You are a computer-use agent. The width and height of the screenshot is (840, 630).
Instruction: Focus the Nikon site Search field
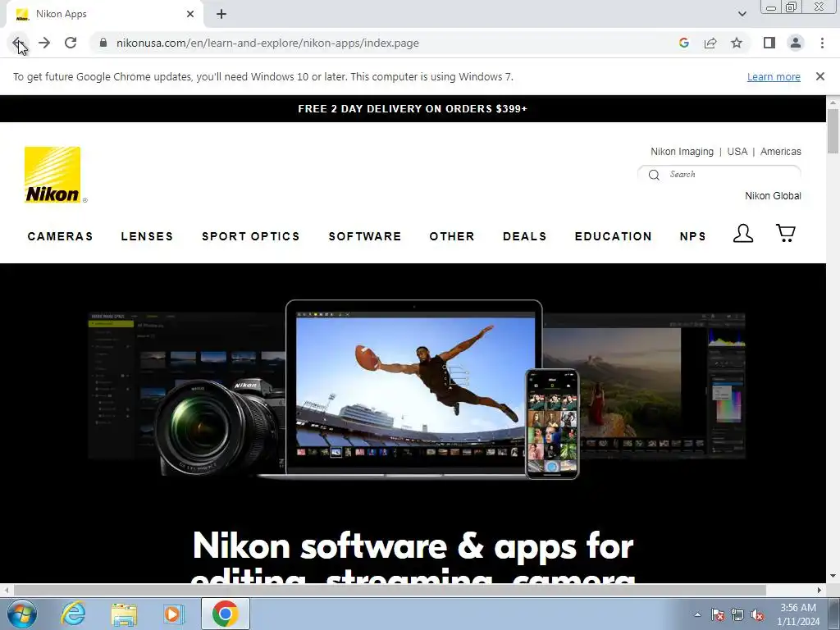coord(719,174)
